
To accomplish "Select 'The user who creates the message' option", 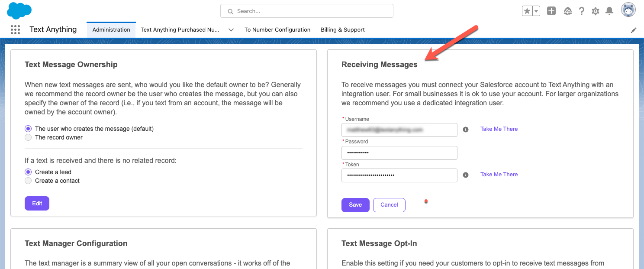I will pos(28,129).
